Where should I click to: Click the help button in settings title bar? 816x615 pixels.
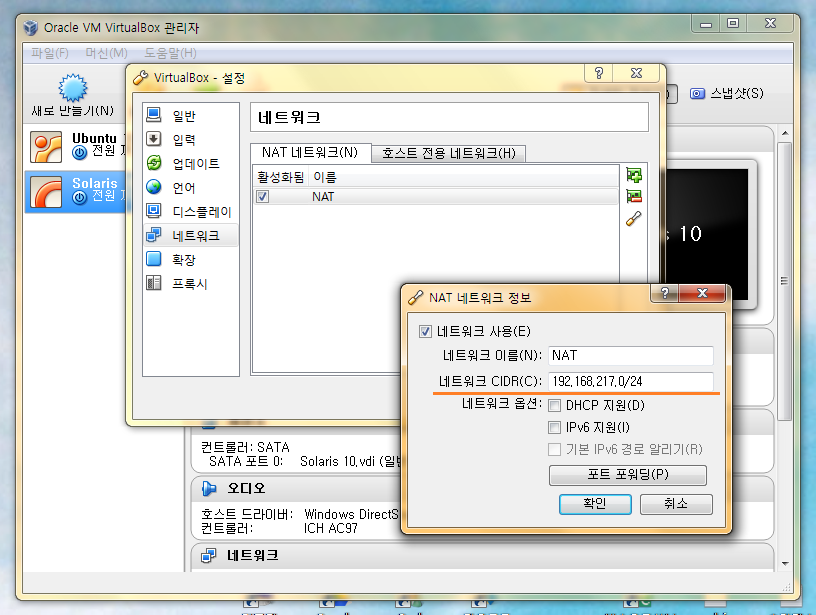click(598, 73)
